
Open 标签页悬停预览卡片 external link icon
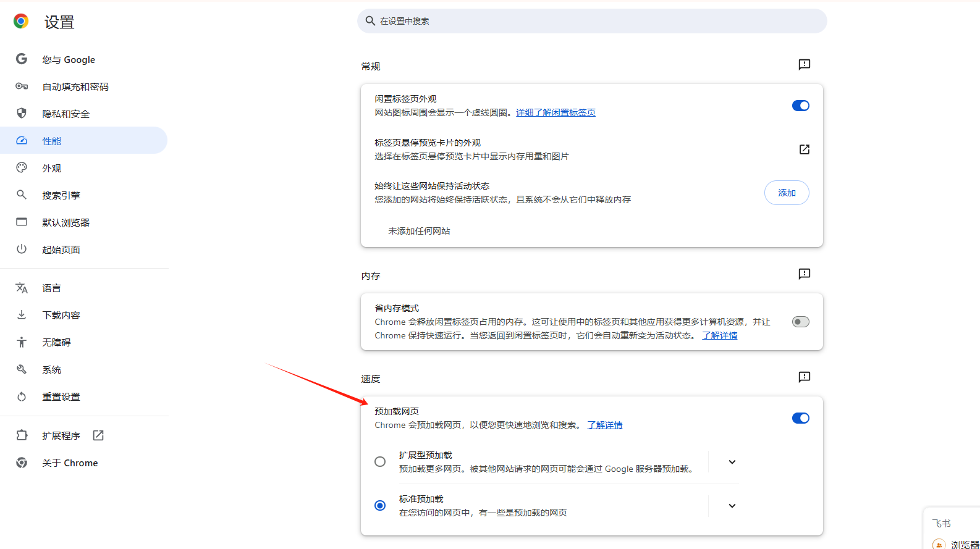[x=804, y=149]
